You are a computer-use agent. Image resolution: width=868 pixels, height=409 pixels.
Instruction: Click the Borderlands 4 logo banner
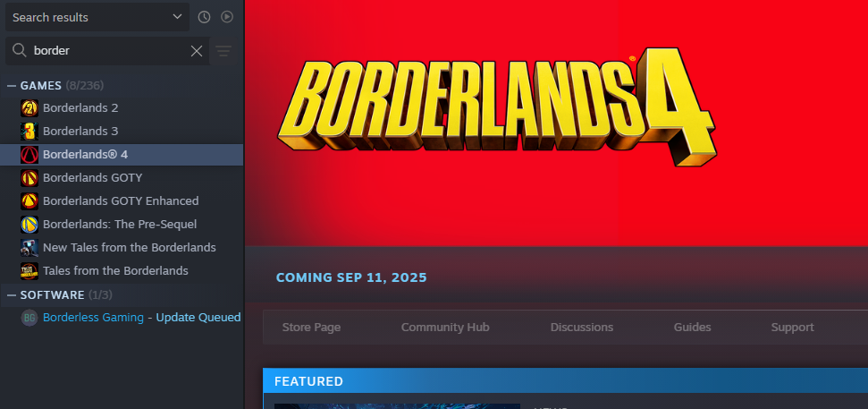tap(497, 106)
